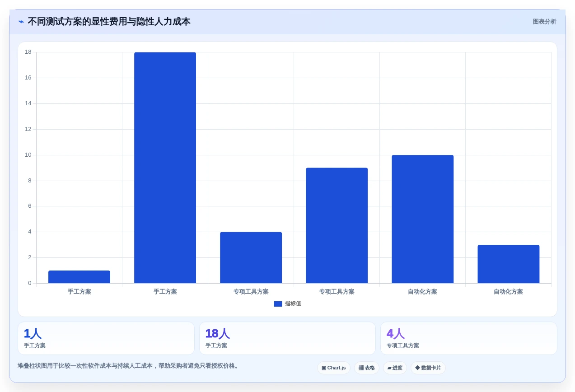Click the 专项工具方案 bar with value 4
The width and height of the screenshot is (575, 392).
tap(251, 258)
